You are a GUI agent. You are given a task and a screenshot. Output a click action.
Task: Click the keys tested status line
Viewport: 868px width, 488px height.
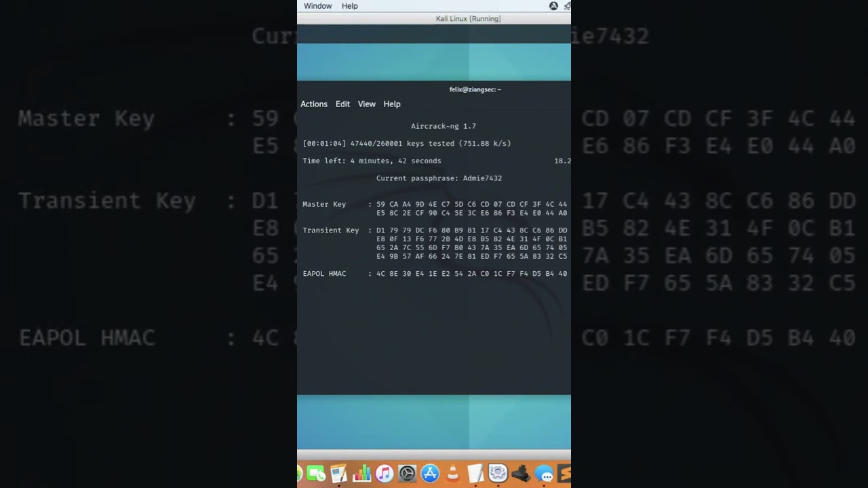tap(407, 144)
